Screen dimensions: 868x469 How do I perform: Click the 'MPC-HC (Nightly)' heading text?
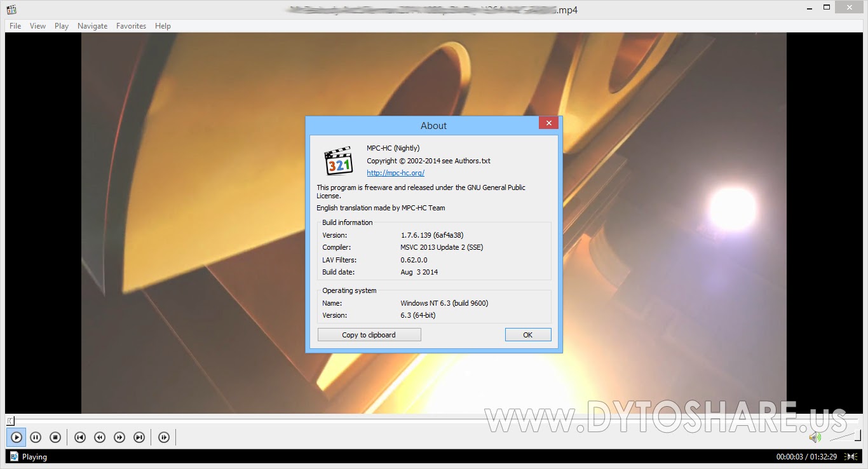(x=393, y=148)
